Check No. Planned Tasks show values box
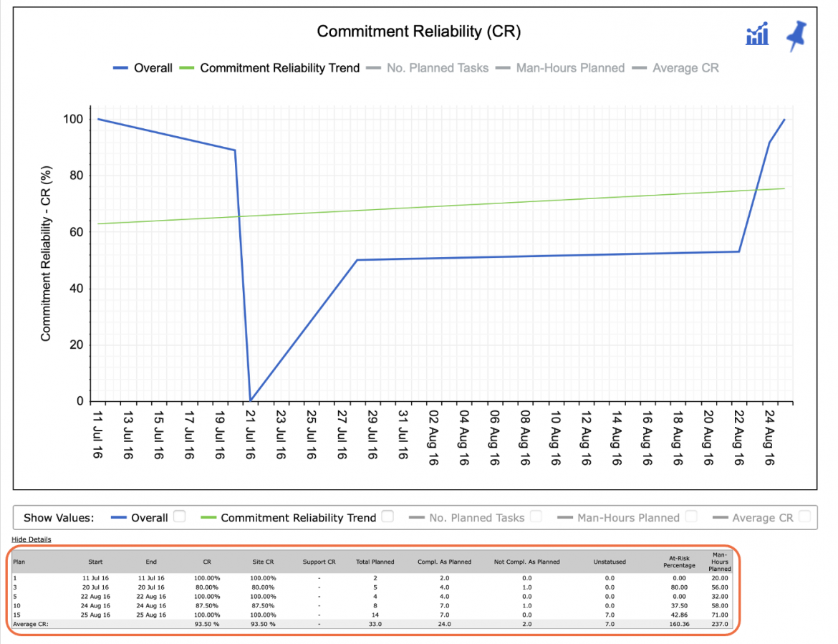The width and height of the screenshot is (838, 644). pyautogui.click(x=536, y=516)
